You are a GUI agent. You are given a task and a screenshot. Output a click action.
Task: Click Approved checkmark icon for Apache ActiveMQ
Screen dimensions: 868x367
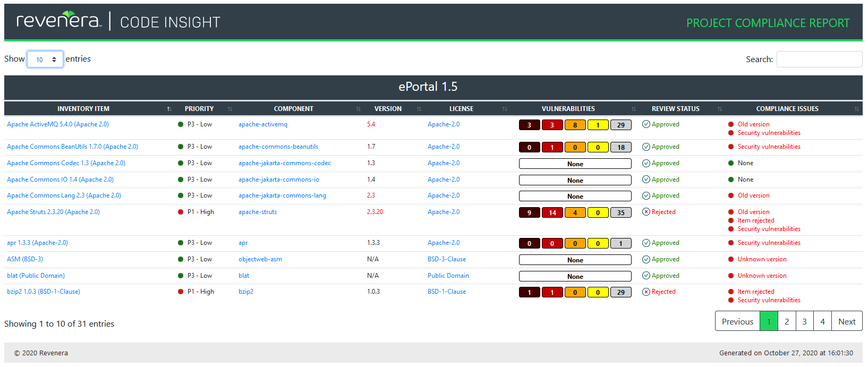646,124
